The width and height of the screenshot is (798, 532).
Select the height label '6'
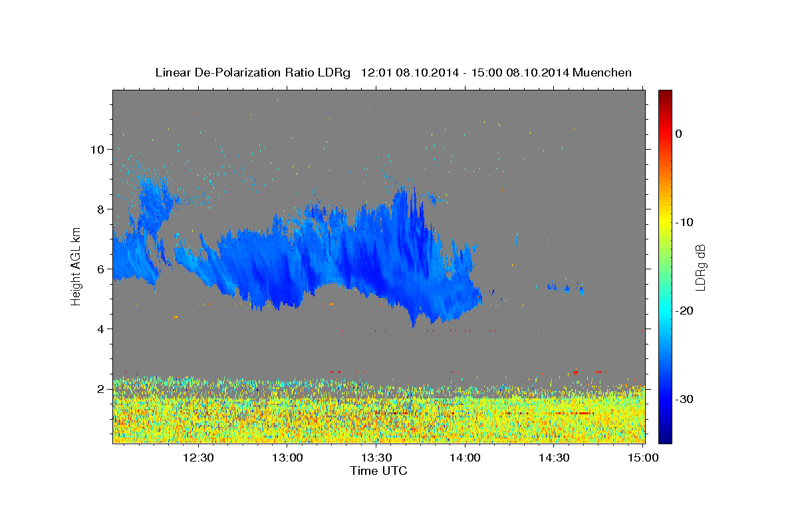100,269
